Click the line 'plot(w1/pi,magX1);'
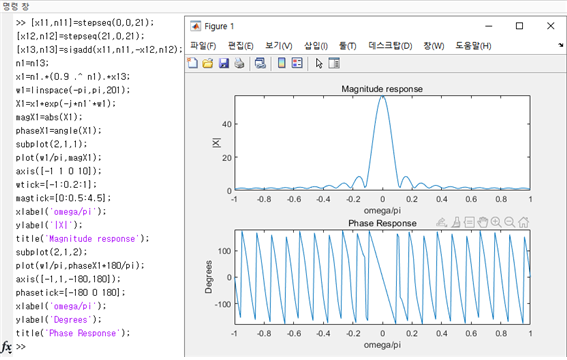 coord(59,158)
